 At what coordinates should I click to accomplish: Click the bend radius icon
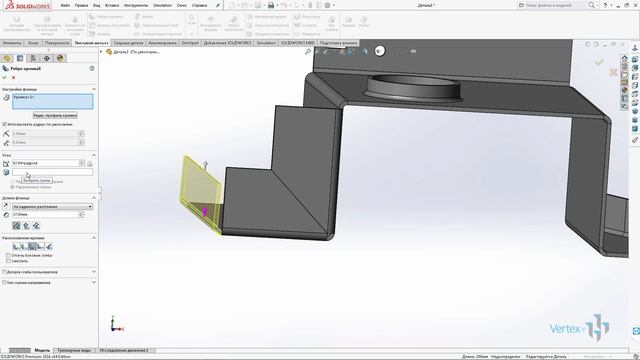click(x=6, y=134)
